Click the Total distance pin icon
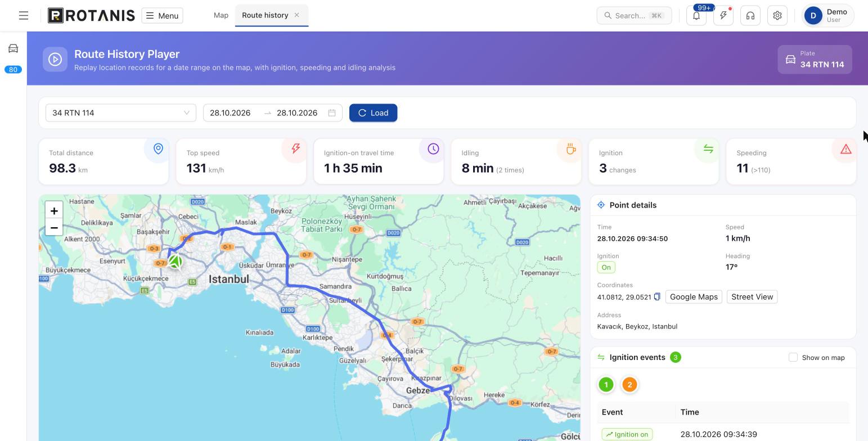The height and width of the screenshot is (441, 868). (158, 148)
